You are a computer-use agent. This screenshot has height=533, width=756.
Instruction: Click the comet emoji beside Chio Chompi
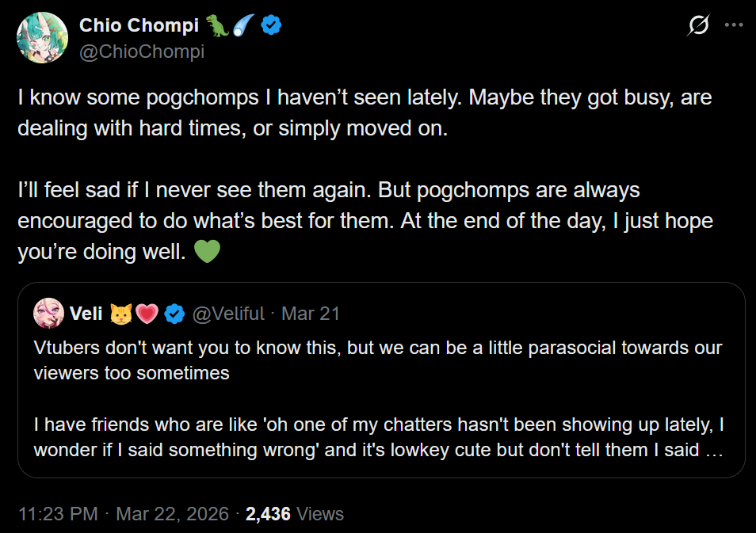coord(245,26)
